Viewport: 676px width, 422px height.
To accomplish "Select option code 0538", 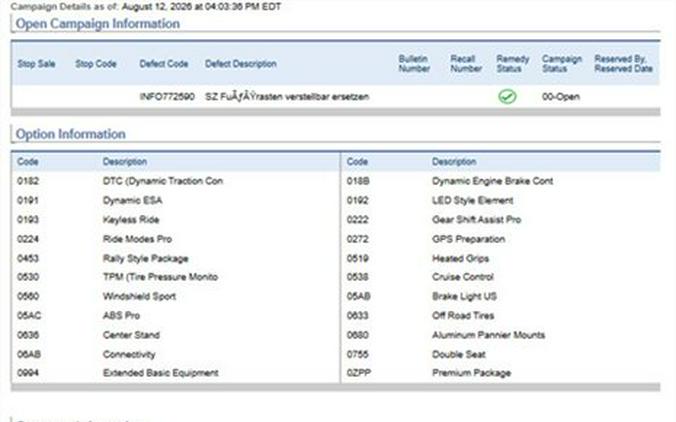I will pyautogui.click(x=358, y=277).
